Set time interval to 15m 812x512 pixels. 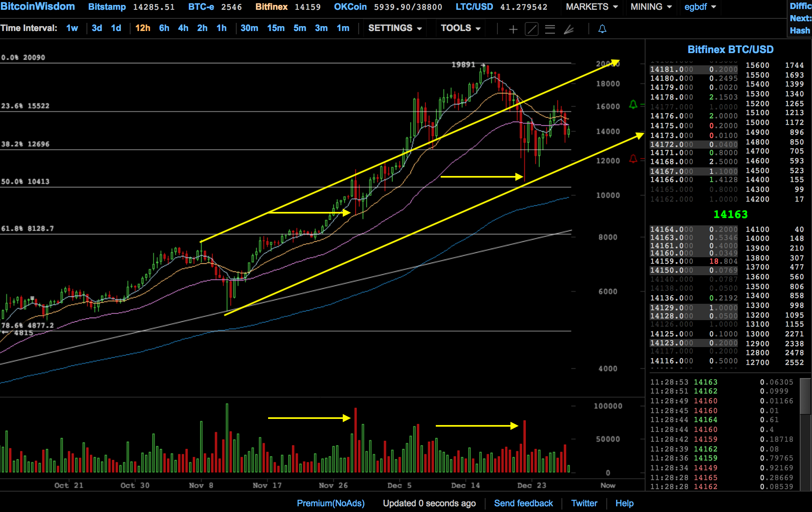point(276,28)
